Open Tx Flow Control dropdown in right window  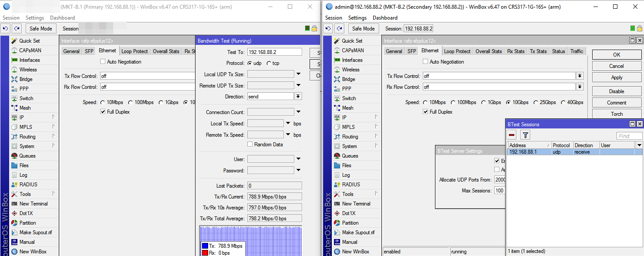point(580,76)
